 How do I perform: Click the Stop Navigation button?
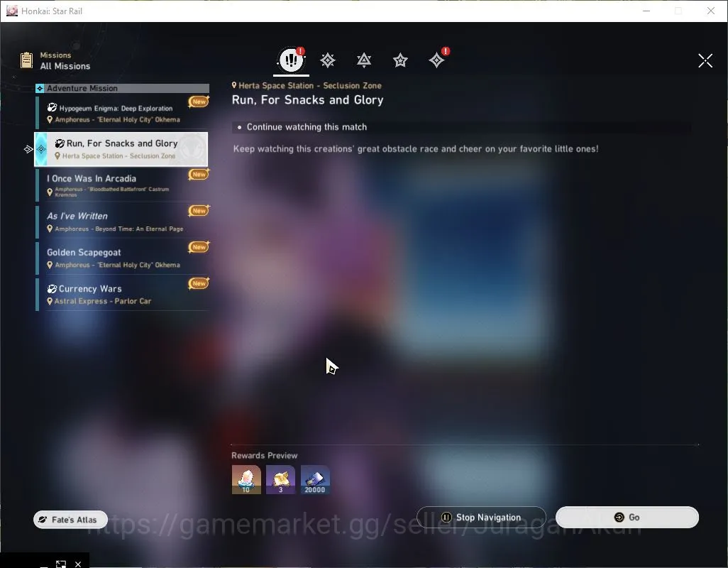481,518
